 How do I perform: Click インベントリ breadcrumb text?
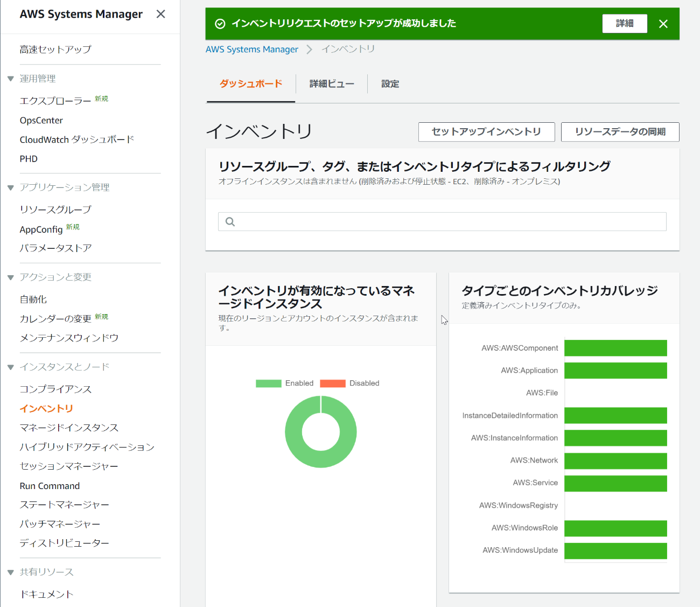click(x=348, y=49)
